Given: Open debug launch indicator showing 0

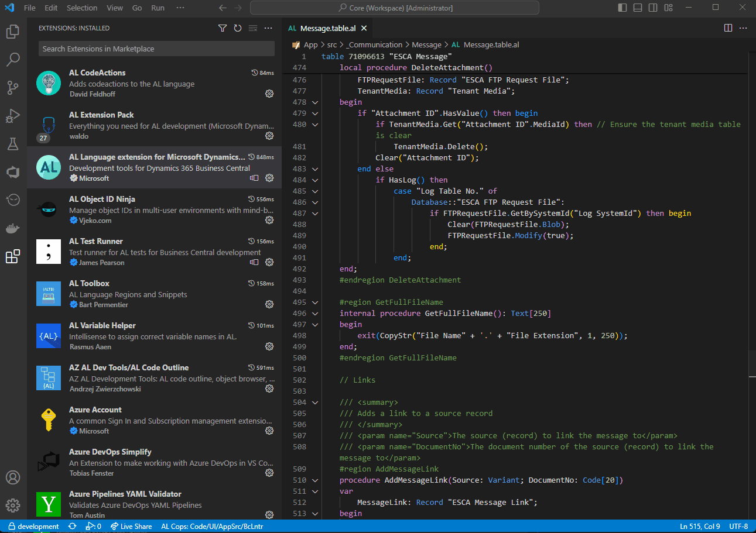Looking at the screenshot, I should point(94,527).
